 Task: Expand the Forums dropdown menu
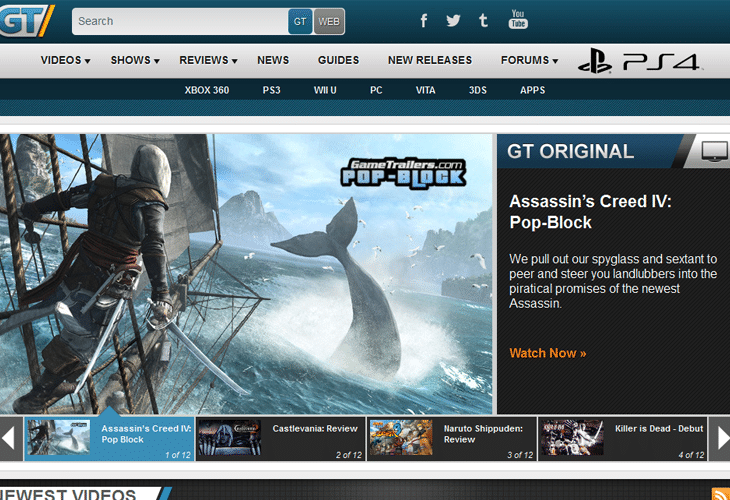tap(529, 61)
